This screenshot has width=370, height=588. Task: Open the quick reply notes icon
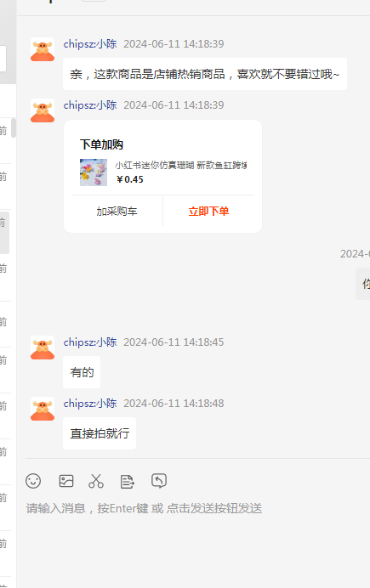[128, 482]
